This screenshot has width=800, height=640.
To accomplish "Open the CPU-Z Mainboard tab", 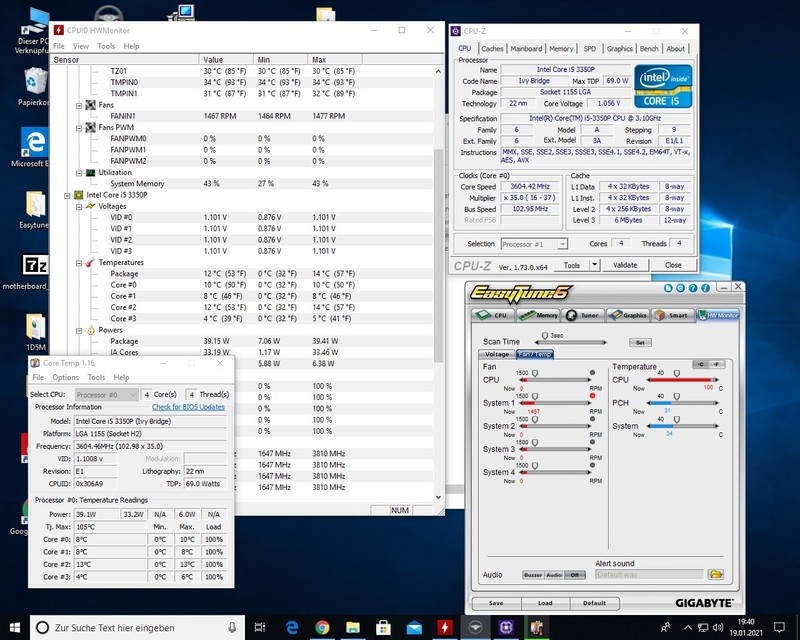I will tap(526, 48).
